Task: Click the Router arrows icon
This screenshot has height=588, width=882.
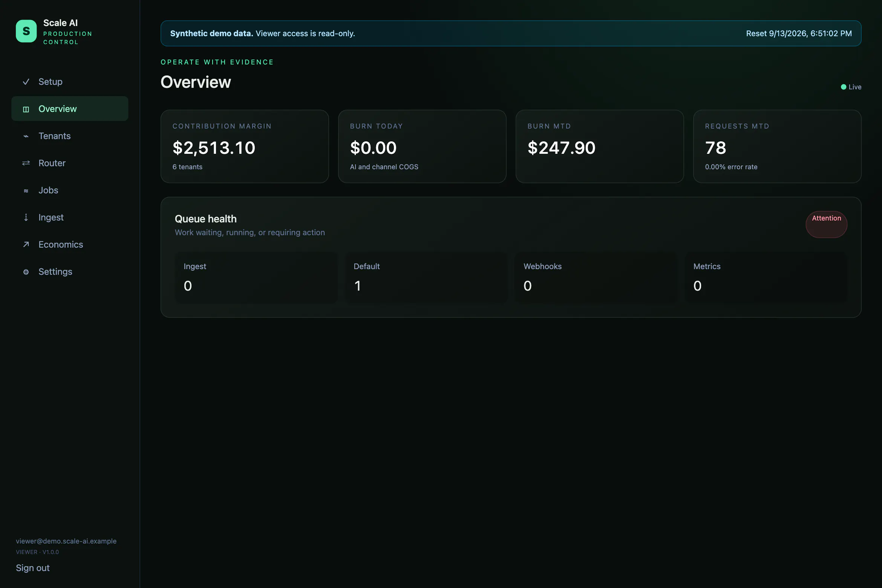Action: coord(26,163)
